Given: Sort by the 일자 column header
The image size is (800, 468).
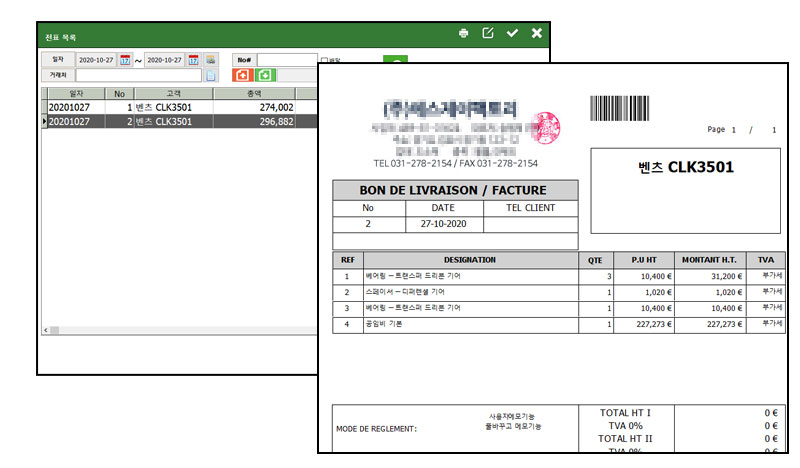Looking at the screenshot, I should point(76,93).
